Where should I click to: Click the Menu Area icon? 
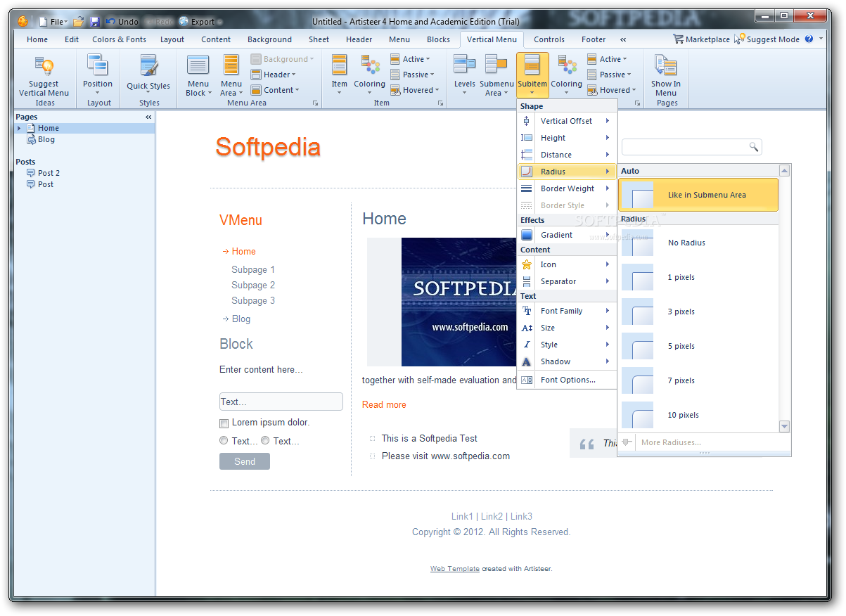click(231, 65)
